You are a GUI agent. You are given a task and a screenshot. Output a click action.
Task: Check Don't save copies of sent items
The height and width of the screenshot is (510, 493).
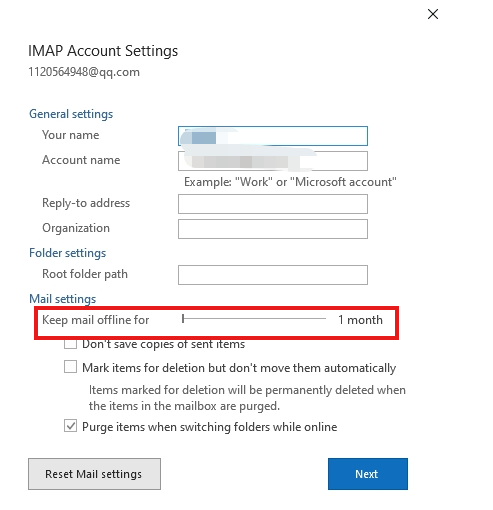(x=70, y=343)
